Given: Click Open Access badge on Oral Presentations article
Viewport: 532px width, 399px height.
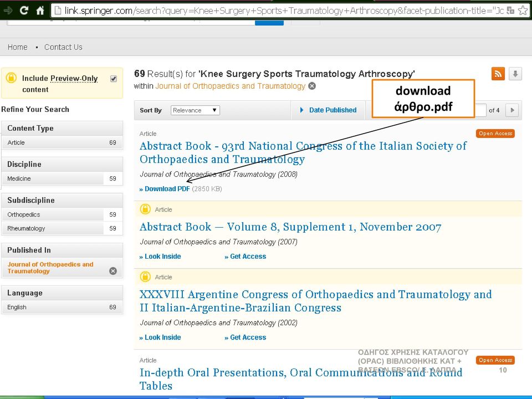Looking at the screenshot, I should pyautogui.click(x=495, y=360).
